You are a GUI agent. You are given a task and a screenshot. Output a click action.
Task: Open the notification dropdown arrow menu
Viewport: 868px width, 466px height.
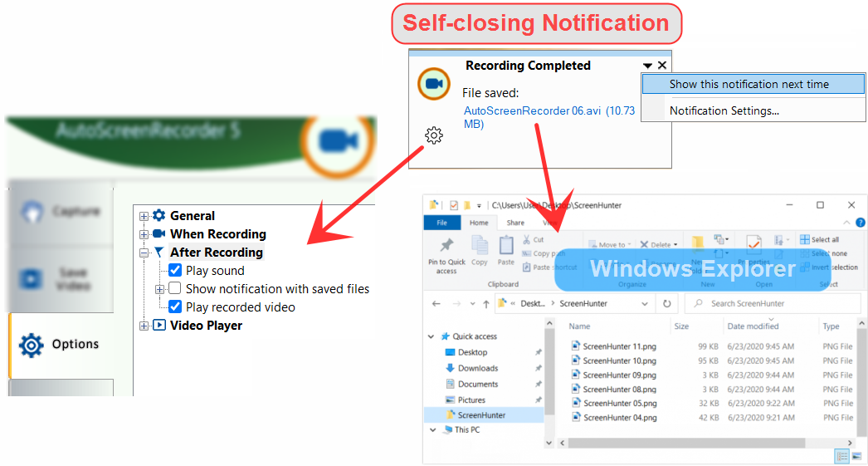coord(647,66)
